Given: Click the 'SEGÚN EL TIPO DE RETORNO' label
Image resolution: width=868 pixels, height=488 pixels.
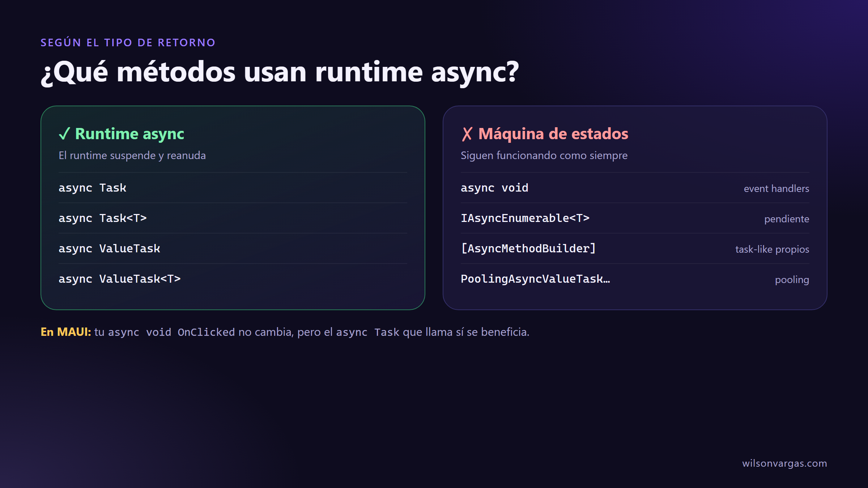Looking at the screenshot, I should tap(128, 43).
